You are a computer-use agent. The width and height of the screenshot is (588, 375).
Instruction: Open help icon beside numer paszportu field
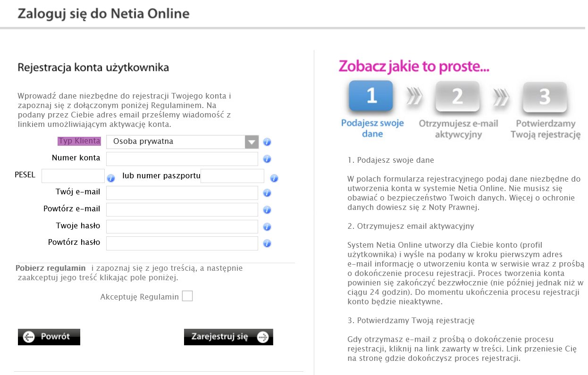pyautogui.click(x=274, y=178)
